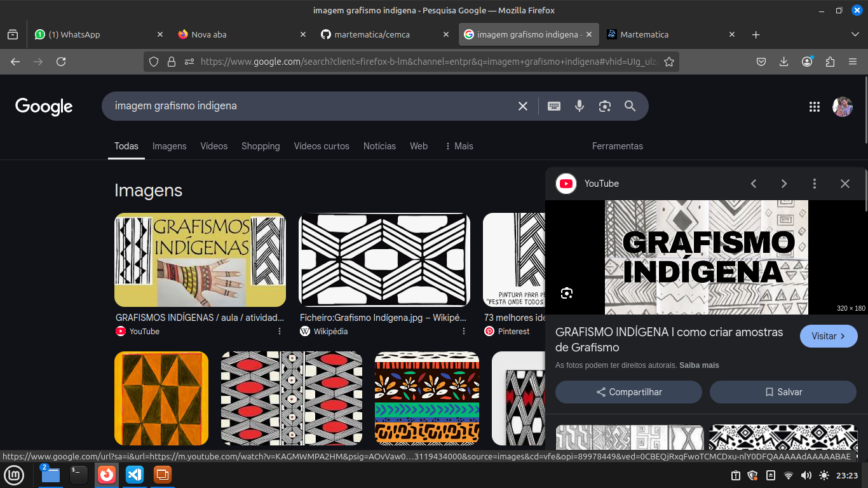Switch to the Martematica tab

click(672, 35)
